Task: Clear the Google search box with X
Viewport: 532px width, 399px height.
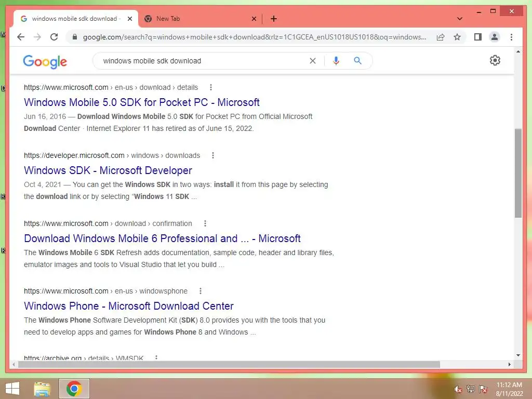Action: (x=312, y=61)
